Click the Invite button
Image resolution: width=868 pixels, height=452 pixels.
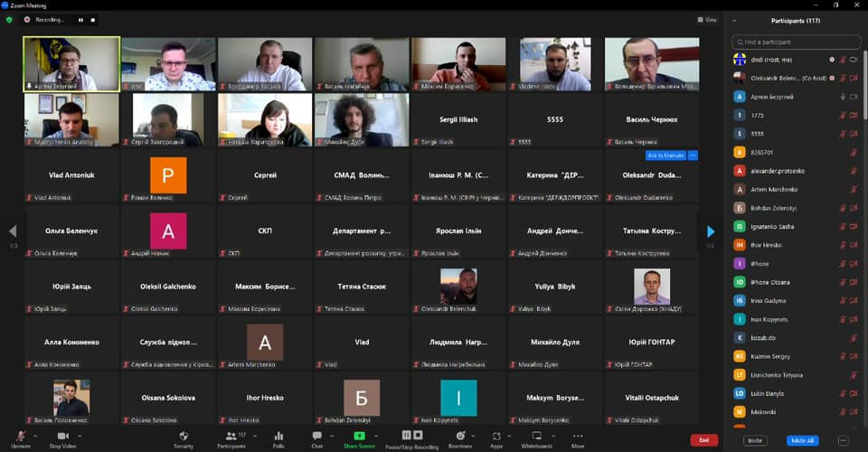pyautogui.click(x=754, y=440)
